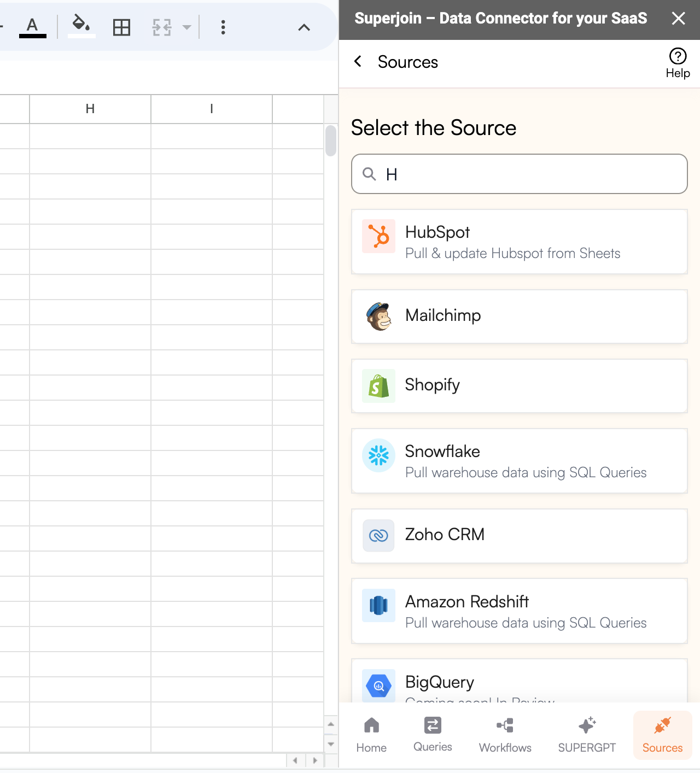Go back from Sources page
The height and width of the screenshot is (773, 700).
pyautogui.click(x=358, y=61)
